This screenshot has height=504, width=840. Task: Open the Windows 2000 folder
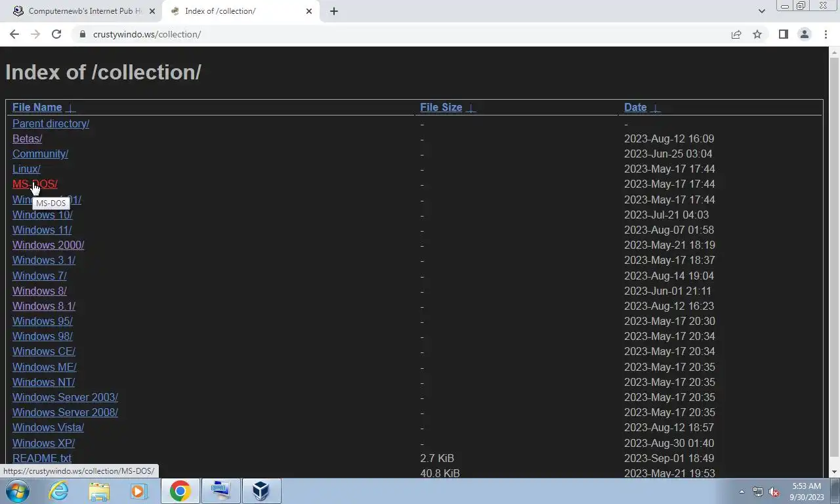48,245
